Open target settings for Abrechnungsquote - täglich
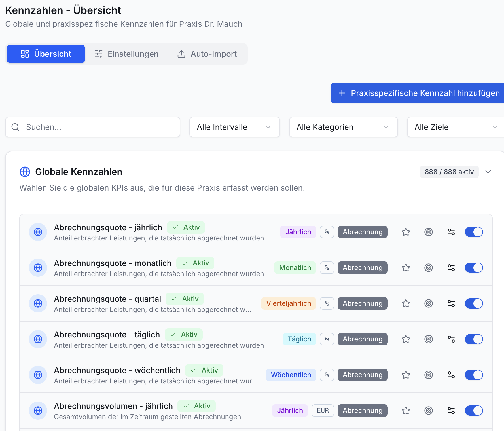Image resolution: width=504 pixels, height=431 pixels. tap(429, 339)
